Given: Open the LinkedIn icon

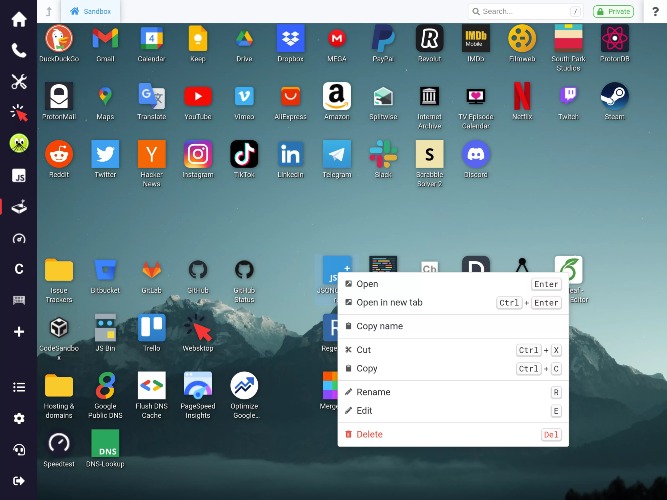Looking at the screenshot, I should 291,154.
